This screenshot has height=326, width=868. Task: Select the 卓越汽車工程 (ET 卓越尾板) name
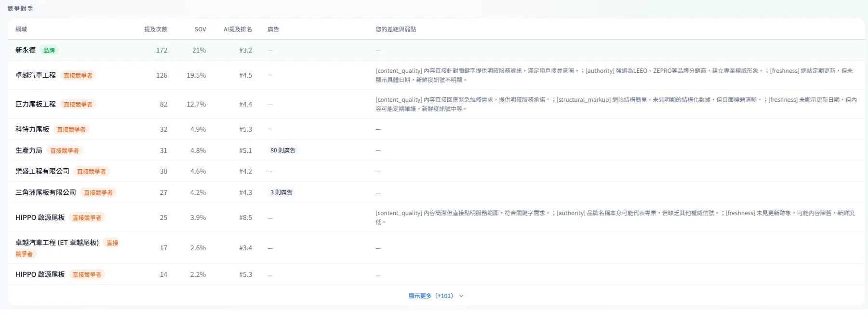tap(57, 243)
